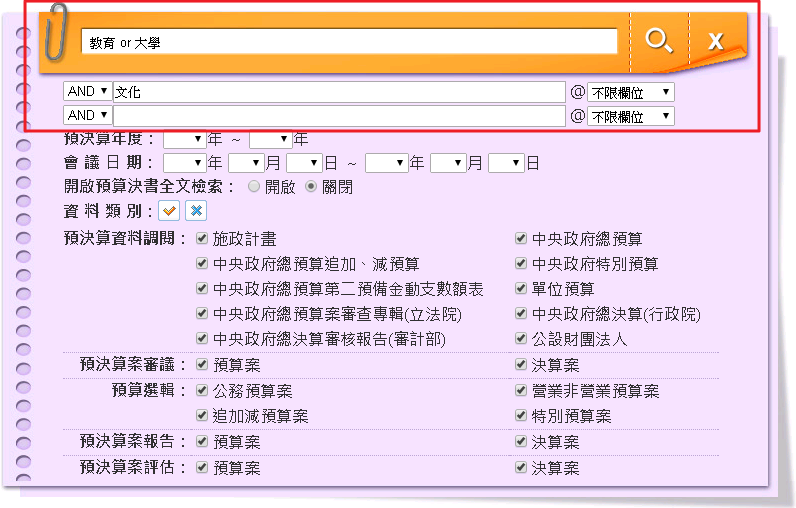Toggle the 中央政府總預算 checkbox

click(x=521, y=239)
